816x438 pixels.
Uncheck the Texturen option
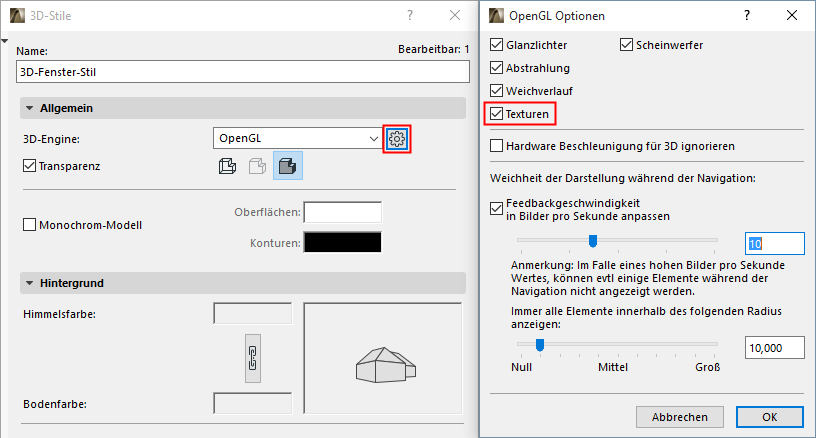tap(497, 115)
